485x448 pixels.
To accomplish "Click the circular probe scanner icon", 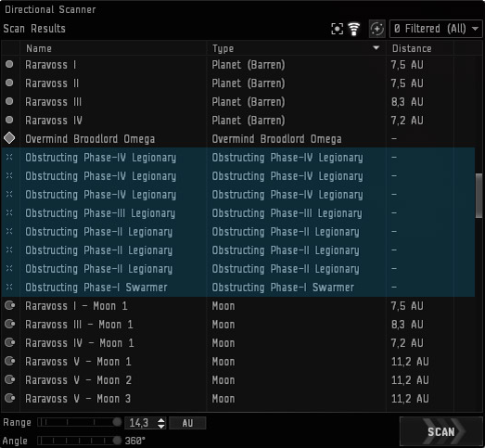I will (x=377, y=29).
